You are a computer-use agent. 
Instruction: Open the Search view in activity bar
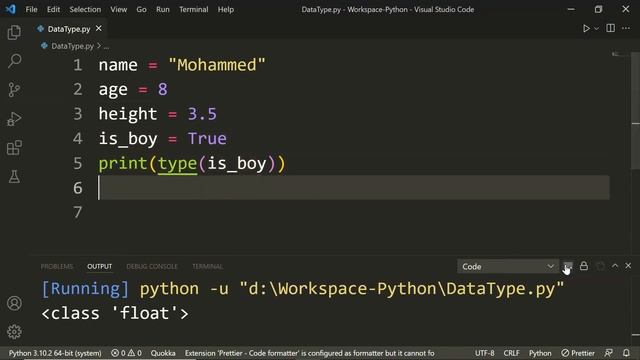pyautogui.click(x=14, y=61)
